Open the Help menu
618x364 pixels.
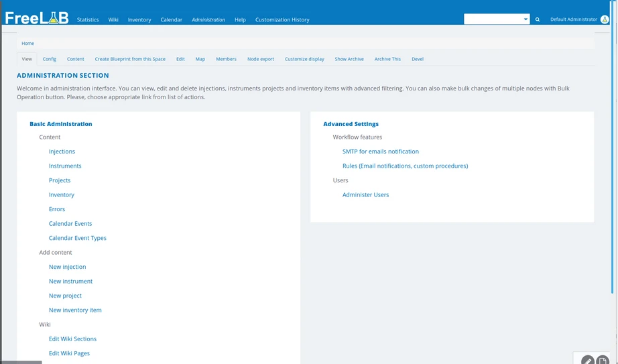[x=240, y=19]
